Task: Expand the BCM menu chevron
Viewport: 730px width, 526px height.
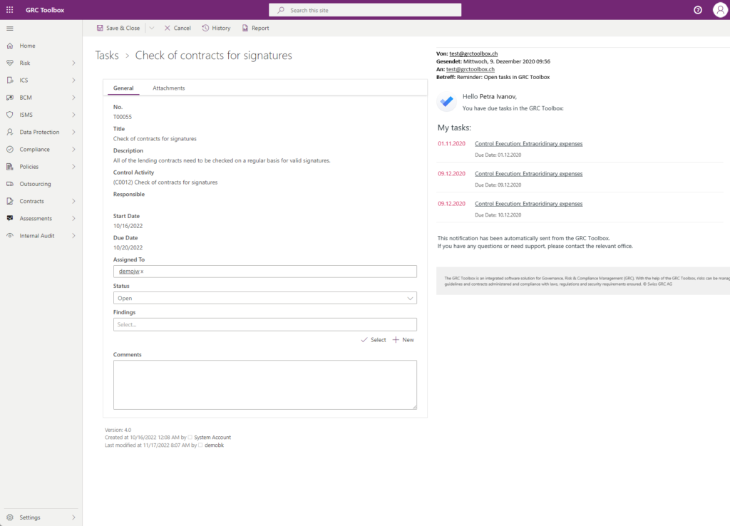Action: [x=74, y=97]
